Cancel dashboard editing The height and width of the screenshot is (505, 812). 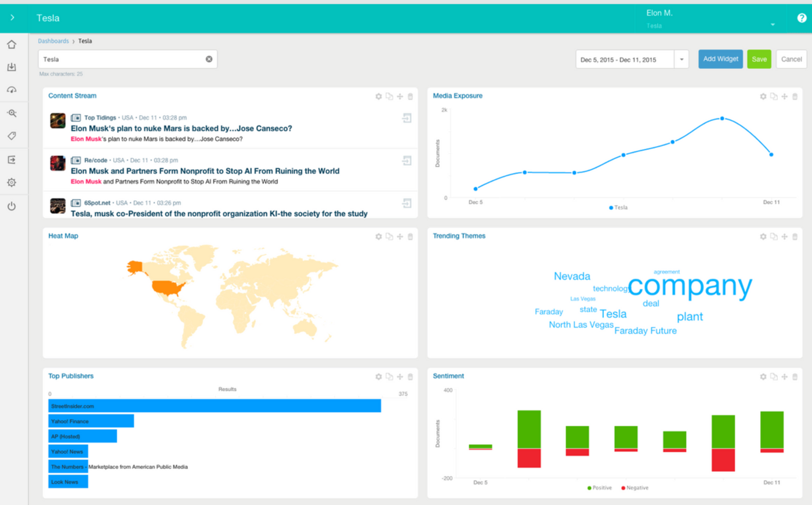tap(791, 59)
